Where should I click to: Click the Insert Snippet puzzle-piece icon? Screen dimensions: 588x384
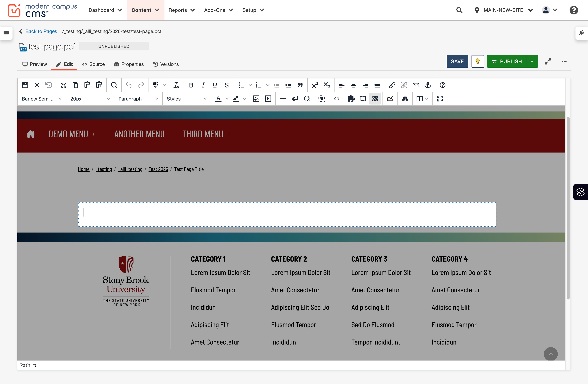(x=351, y=99)
